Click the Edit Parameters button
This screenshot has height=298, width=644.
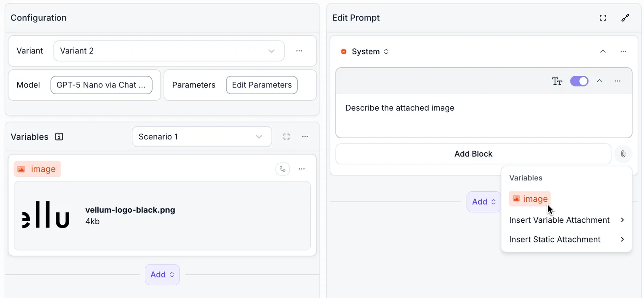(262, 85)
